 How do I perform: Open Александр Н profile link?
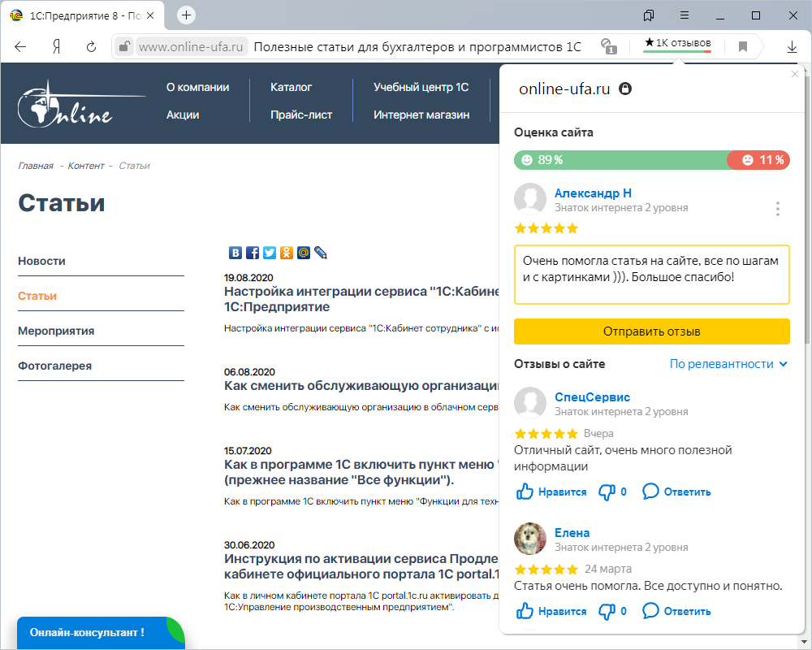click(593, 193)
